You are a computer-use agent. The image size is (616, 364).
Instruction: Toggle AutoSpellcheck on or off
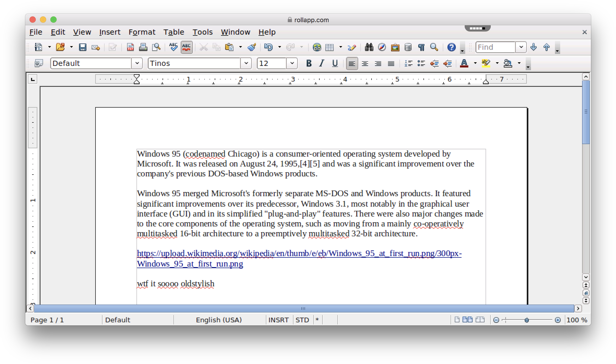click(x=186, y=47)
